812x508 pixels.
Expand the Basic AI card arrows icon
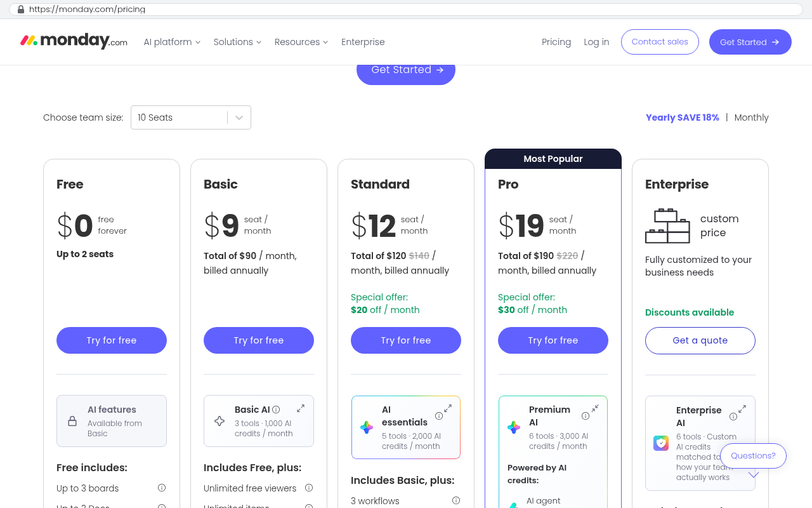[x=301, y=408]
